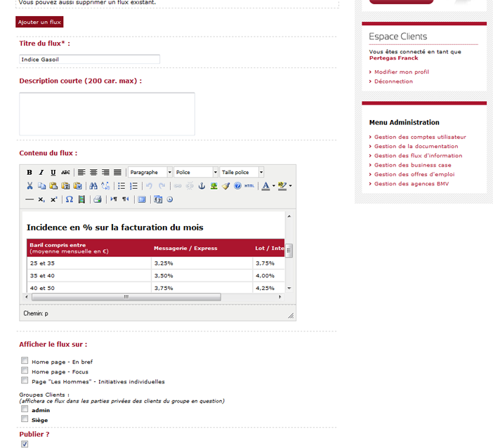This screenshot has width=493, height=448.
Task: Insert special character with omega icon
Action: tap(69, 199)
